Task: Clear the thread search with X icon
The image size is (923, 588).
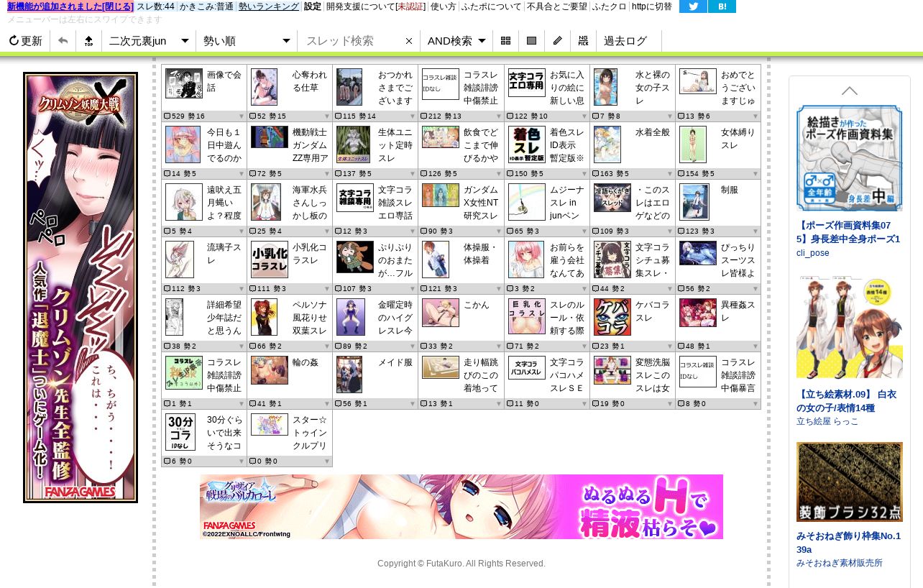Action: tap(409, 41)
